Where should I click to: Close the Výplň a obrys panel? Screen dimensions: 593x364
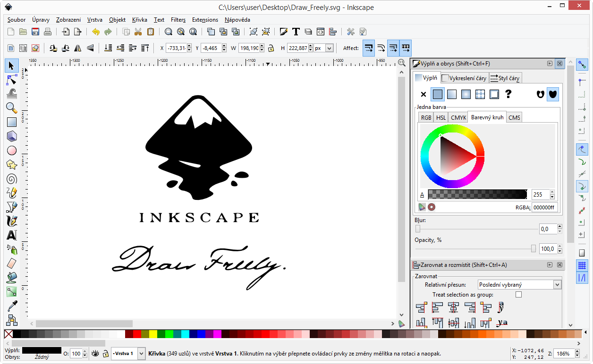pyautogui.click(x=559, y=63)
